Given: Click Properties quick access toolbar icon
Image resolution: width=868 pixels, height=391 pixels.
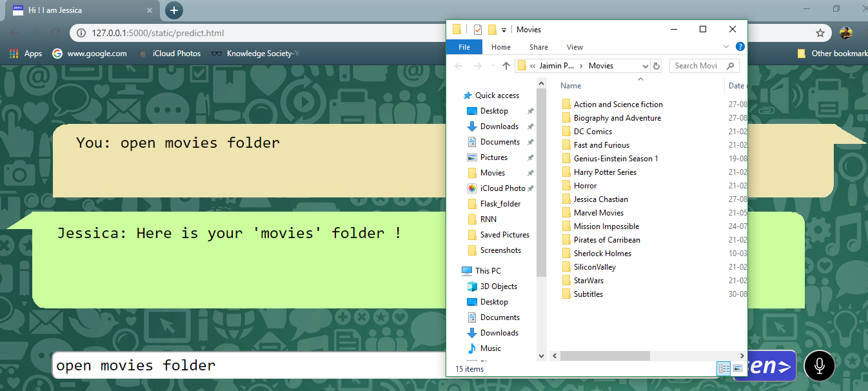Looking at the screenshot, I should (478, 29).
